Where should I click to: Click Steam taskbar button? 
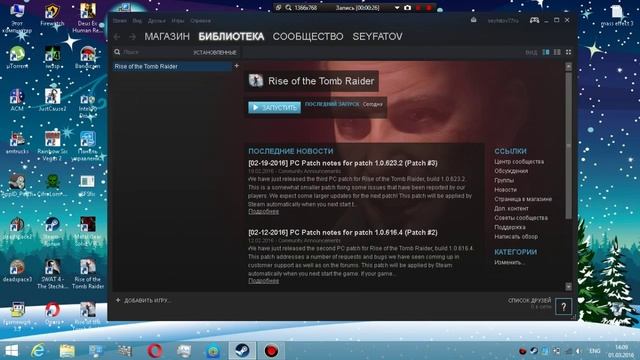point(242,351)
